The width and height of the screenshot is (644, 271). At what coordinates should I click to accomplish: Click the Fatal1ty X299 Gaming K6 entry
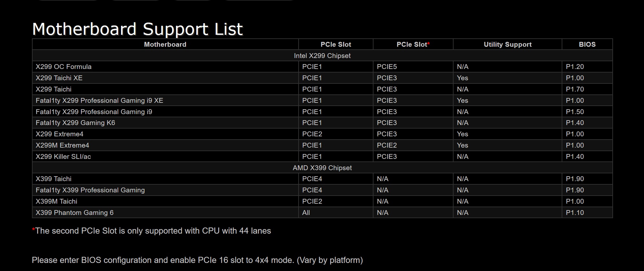point(75,123)
